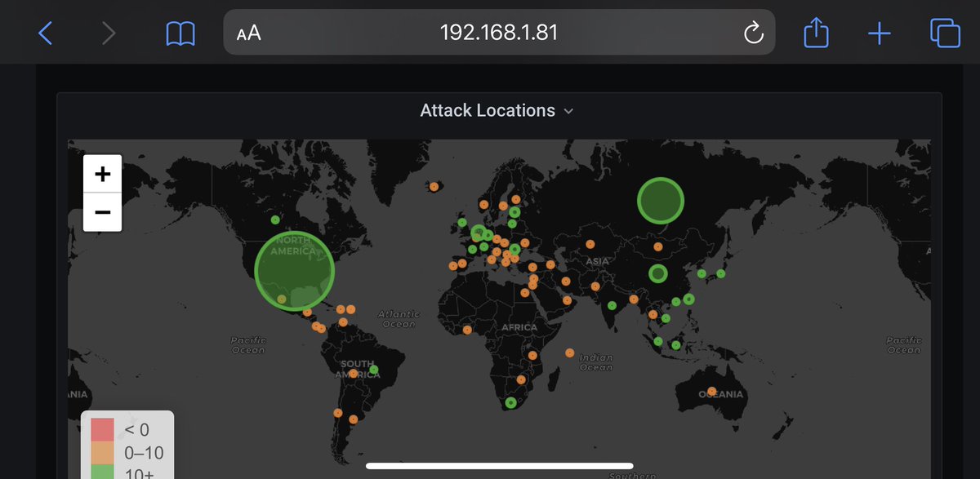Click the 'AFRICA' map label
The width and height of the screenshot is (980, 479).
(519, 327)
